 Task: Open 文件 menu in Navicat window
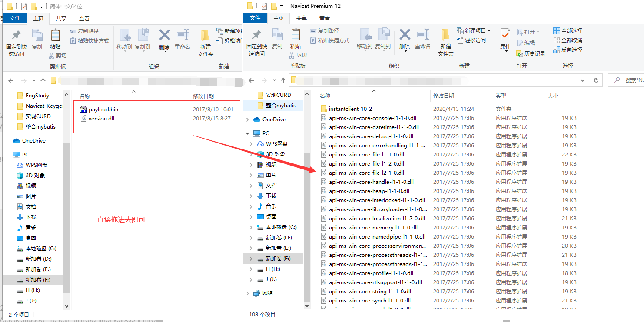[255, 18]
